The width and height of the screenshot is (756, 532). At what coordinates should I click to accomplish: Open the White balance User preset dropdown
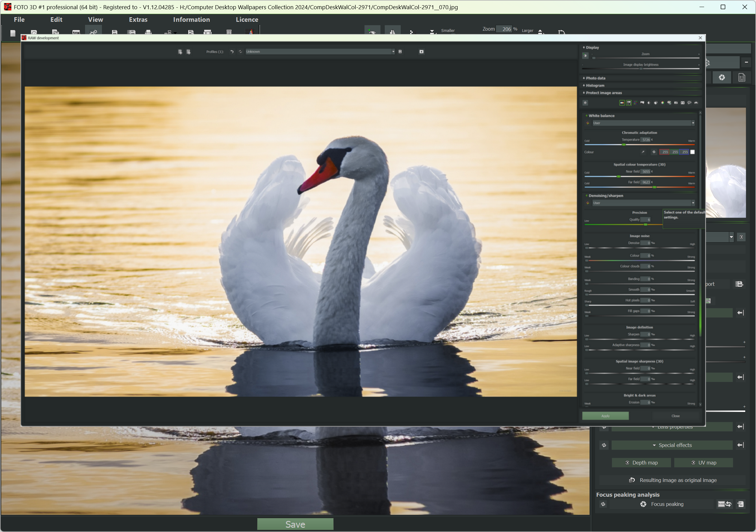693,123
